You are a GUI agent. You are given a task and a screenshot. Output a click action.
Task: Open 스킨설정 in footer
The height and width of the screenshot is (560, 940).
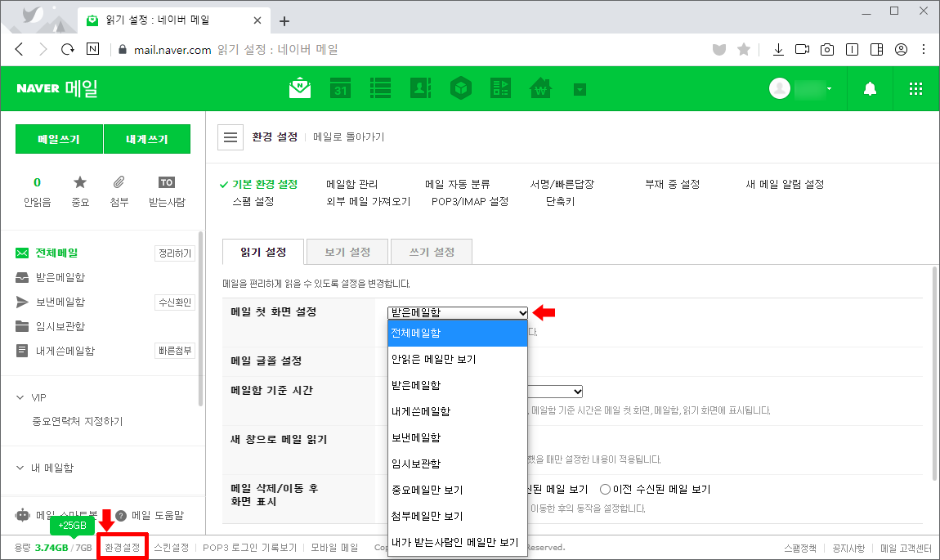(x=172, y=548)
